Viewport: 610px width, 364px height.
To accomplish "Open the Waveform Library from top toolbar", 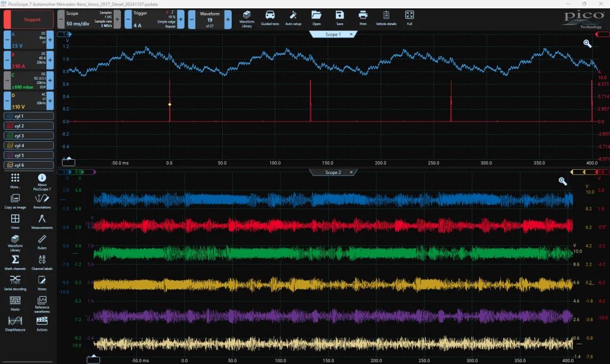I will point(247,19).
